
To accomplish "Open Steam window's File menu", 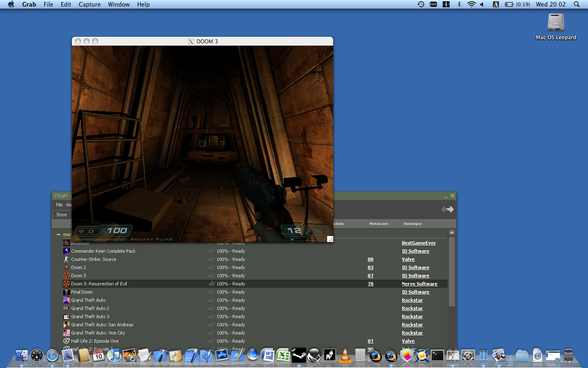I will 59,205.
